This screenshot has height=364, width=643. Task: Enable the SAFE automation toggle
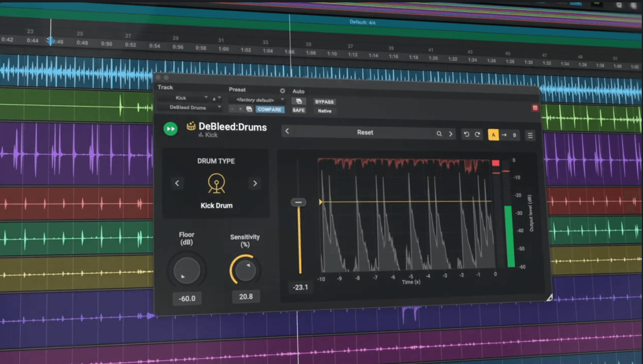tap(299, 110)
